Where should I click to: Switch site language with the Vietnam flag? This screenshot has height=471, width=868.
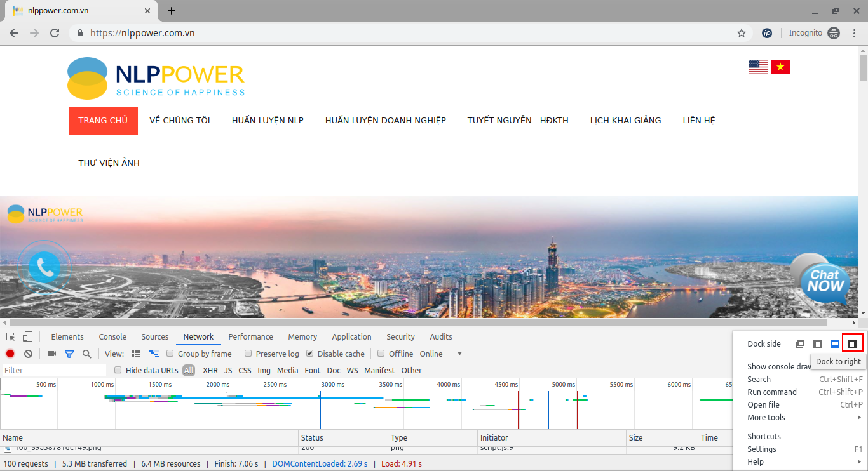pos(780,67)
